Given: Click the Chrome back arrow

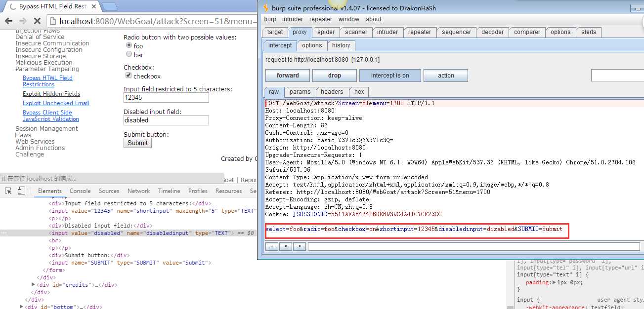Looking at the screenshot, I should 8,21.
